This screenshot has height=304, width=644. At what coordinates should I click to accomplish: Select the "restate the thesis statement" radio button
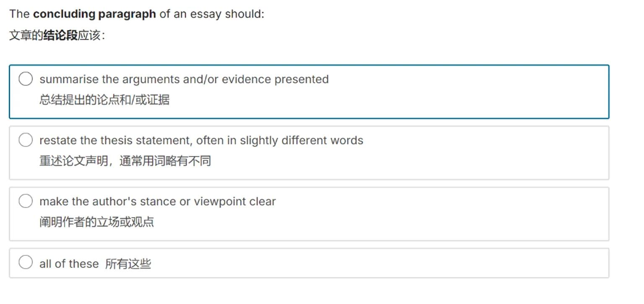click(x=26, y=140)
